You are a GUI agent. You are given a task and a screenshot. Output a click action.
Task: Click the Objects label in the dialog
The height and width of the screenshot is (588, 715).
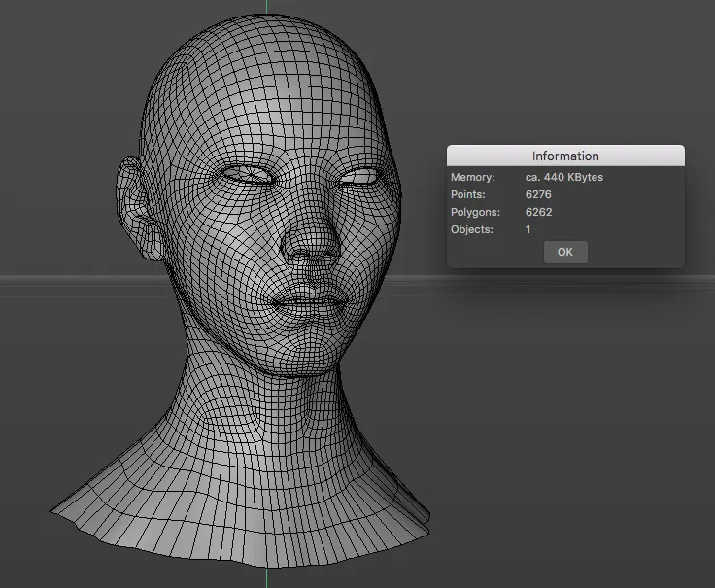[472, 229]
